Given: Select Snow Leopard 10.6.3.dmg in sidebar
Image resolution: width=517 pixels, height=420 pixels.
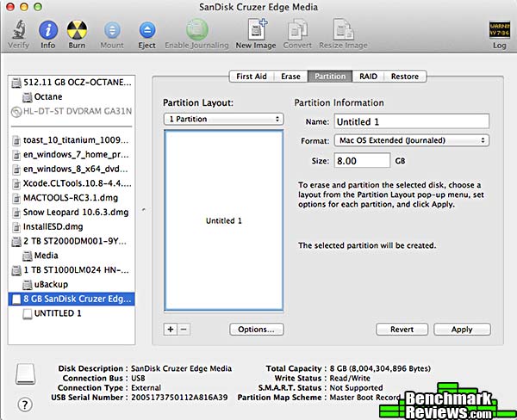Looking at the screenshot, I should (72, 213).
